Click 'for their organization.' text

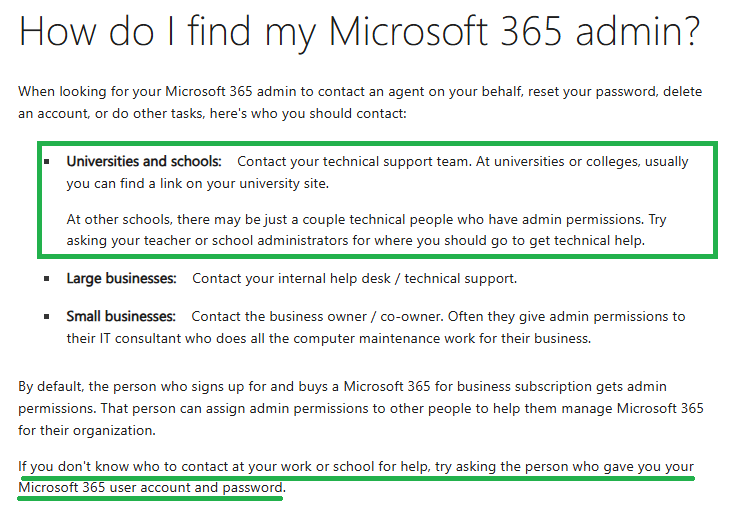pyautogui.click(x=87, y=430)
